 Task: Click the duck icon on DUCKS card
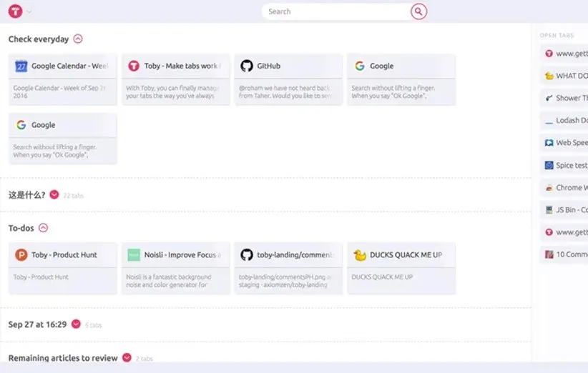[x=360, y=254]
